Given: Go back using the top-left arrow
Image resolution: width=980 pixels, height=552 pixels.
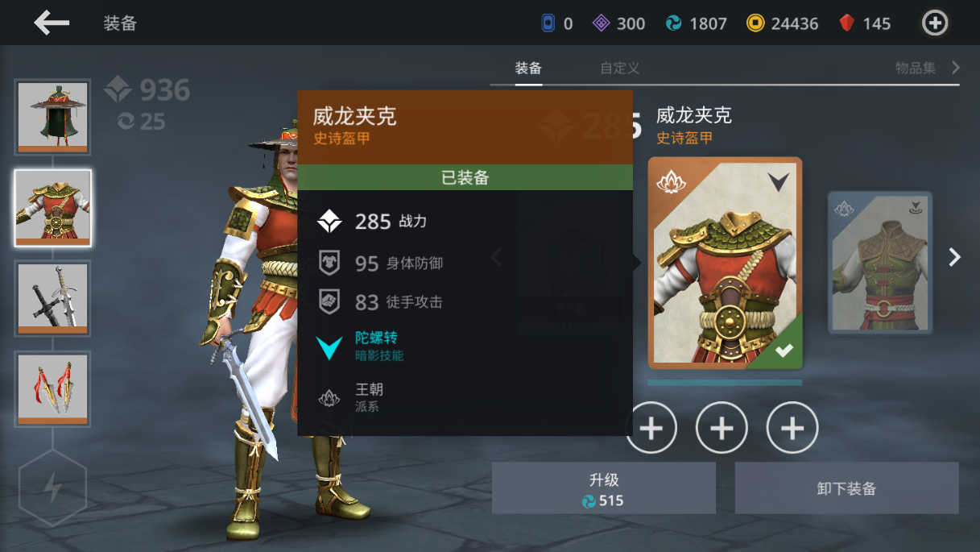Looking at the screenshot, I should coord(52,23).
